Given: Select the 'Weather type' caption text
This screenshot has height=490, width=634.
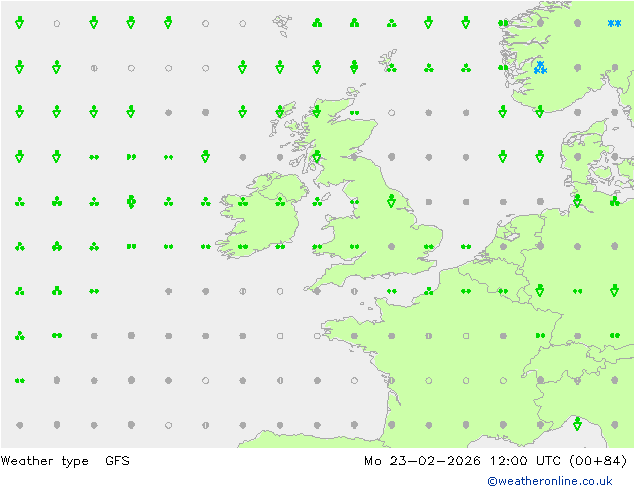Looking at the screenshot, I should point(44,461).
